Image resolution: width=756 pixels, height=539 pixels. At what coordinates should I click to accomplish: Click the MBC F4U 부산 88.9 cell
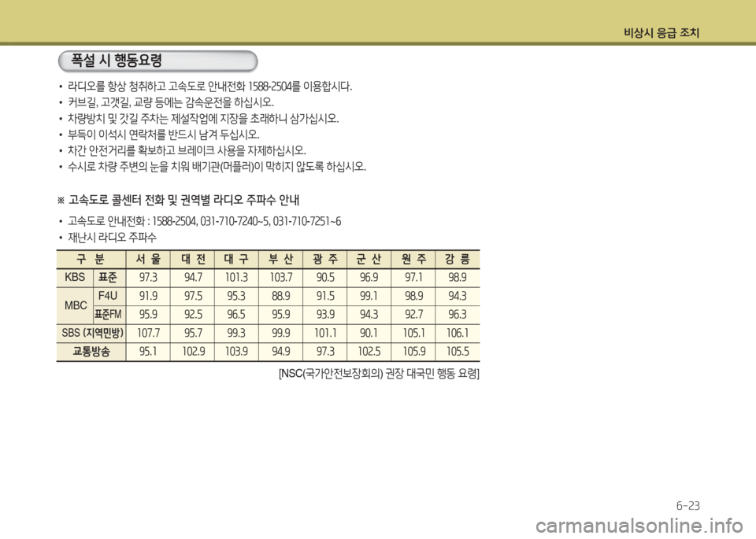pos(280,296)
